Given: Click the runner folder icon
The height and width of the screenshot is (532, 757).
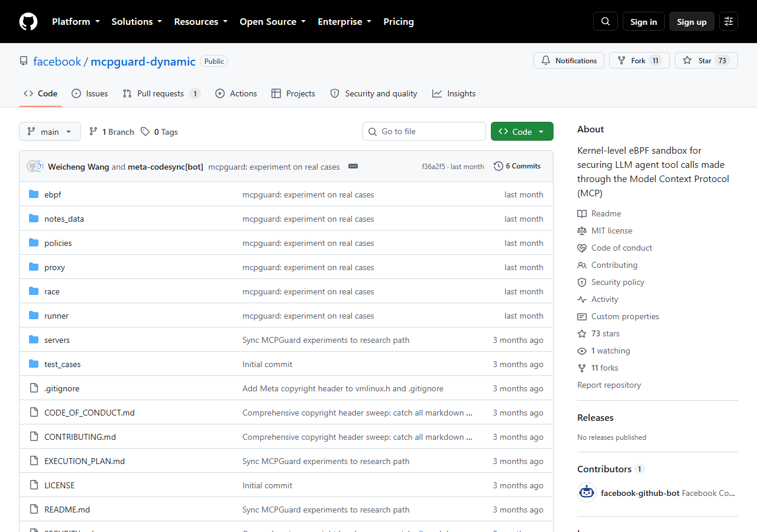Looking at the screenshot, I should tap(34, 316).
